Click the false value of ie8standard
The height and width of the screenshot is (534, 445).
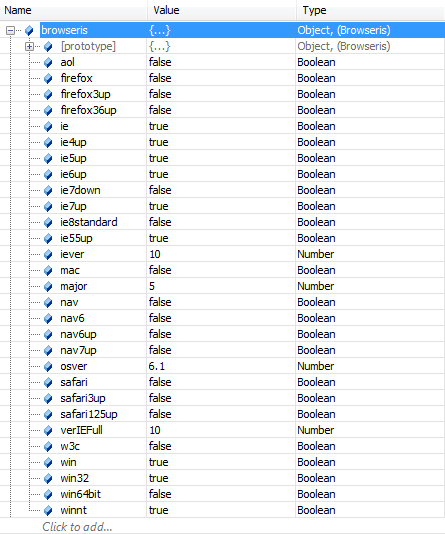click(x=160, y=222)
